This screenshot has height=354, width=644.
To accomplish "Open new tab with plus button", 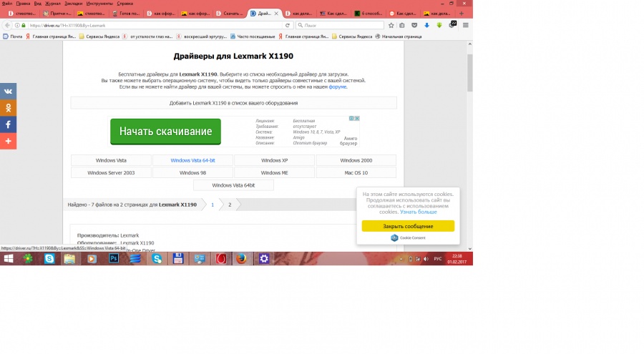I will click(x=462, y=14).
